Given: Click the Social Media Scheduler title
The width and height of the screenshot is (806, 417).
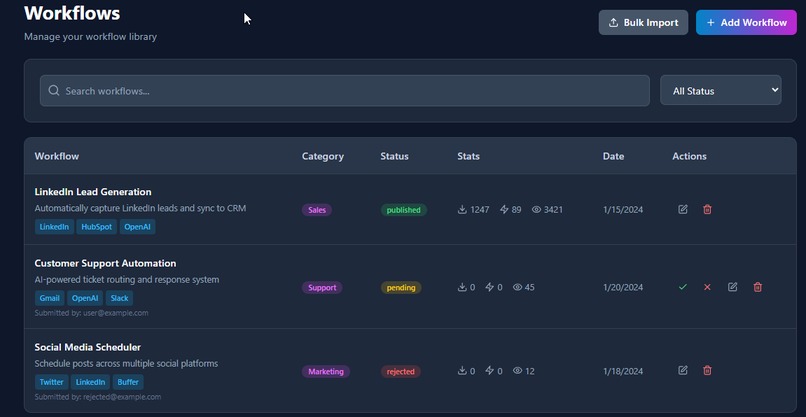Looking at the screenshot, I should (x=87, y=347).
